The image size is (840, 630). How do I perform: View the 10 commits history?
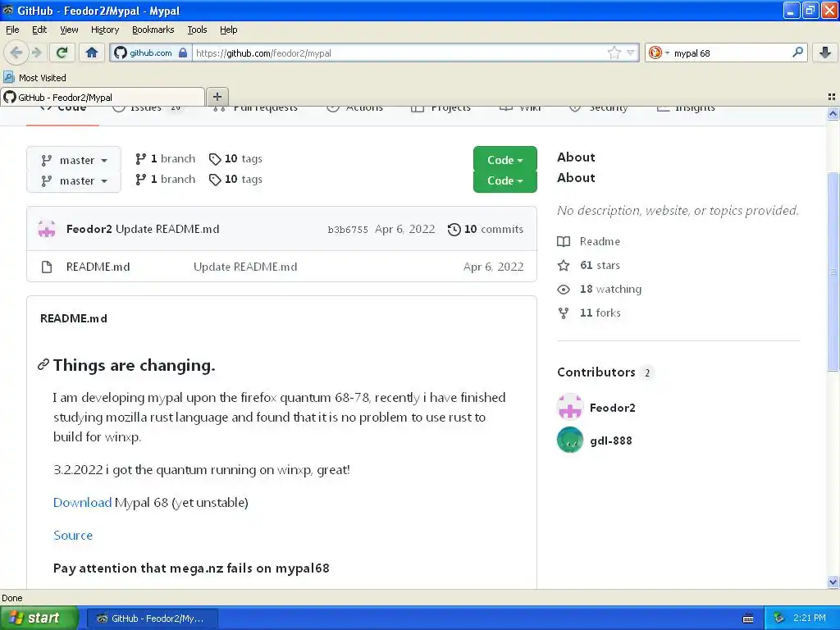click(486, 230)
